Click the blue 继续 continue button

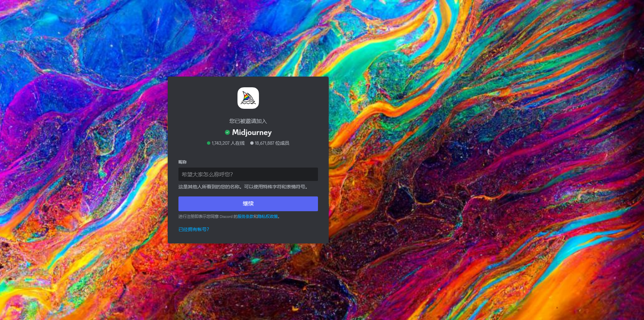[x=248, y=204]
